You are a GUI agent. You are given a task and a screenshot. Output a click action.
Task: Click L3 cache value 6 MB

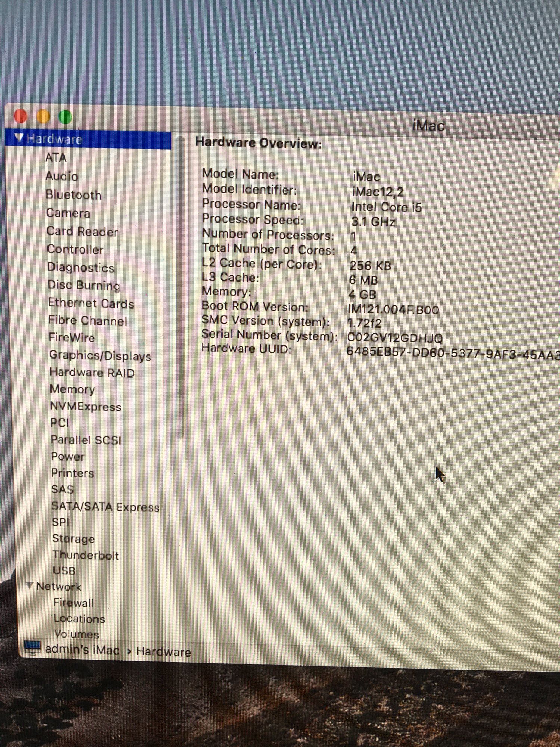click(364, 280)
